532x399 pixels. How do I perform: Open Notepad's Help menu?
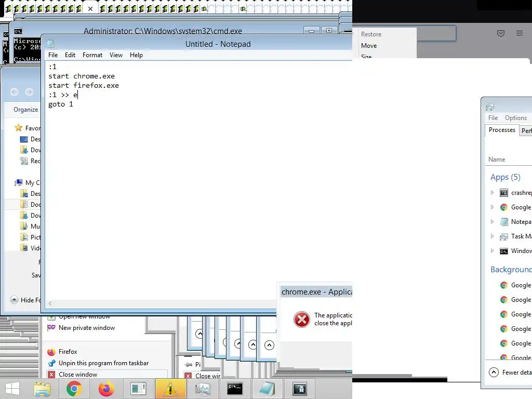136,55
